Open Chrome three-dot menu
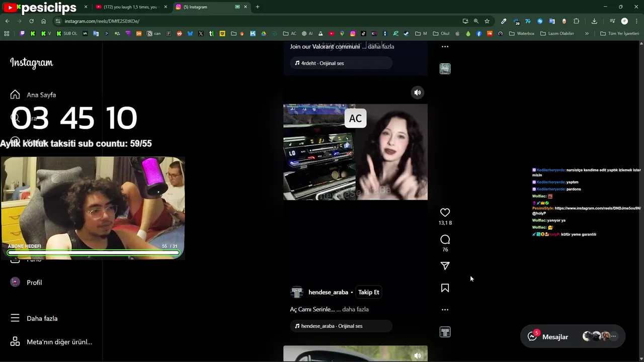 coord(636,21)
